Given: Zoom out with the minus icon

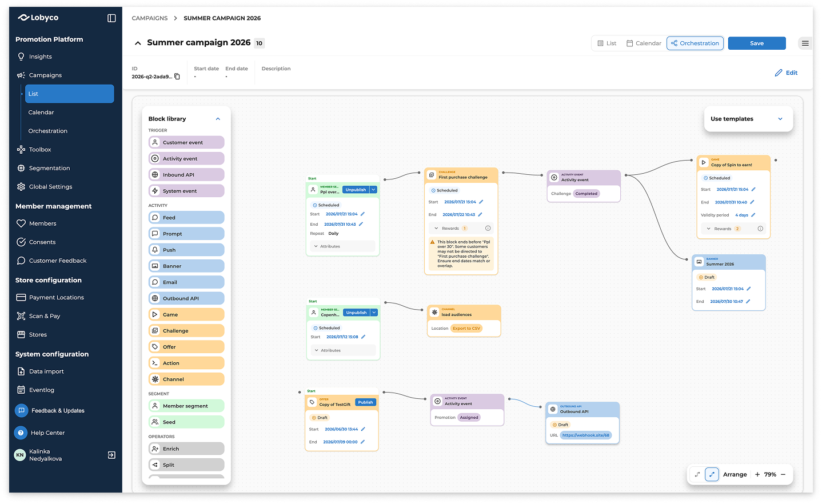Looking at the screenshot, I should click(x=783, y=474).
